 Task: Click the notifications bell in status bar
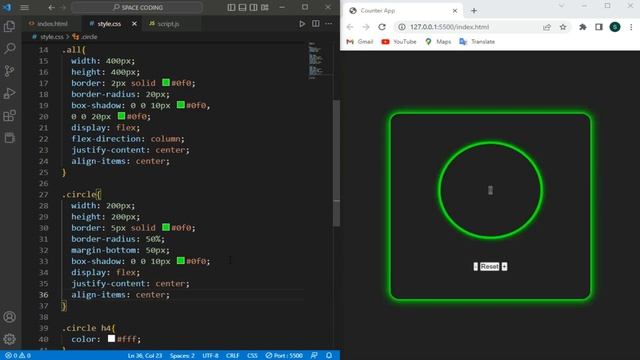pos(329,356)
